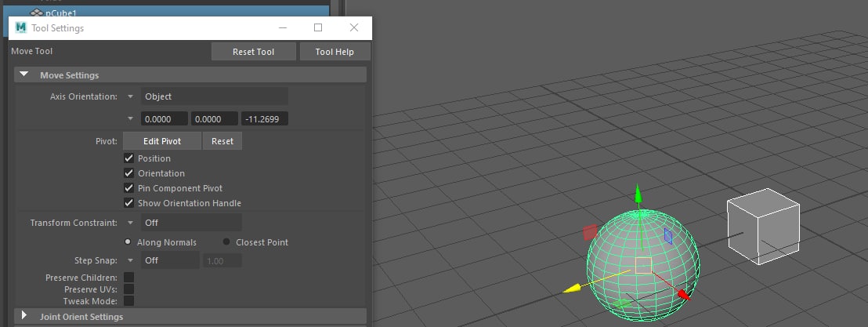Screen dimensions: 868x327
Task: Click the Step Snap 1.00 value field
Action: pos(222,260)
